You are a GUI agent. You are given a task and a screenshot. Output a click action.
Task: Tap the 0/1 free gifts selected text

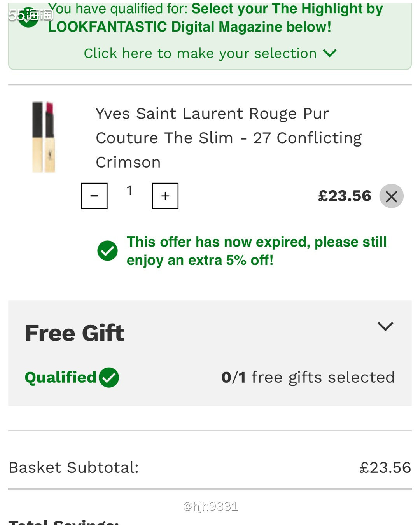(308, 377)
